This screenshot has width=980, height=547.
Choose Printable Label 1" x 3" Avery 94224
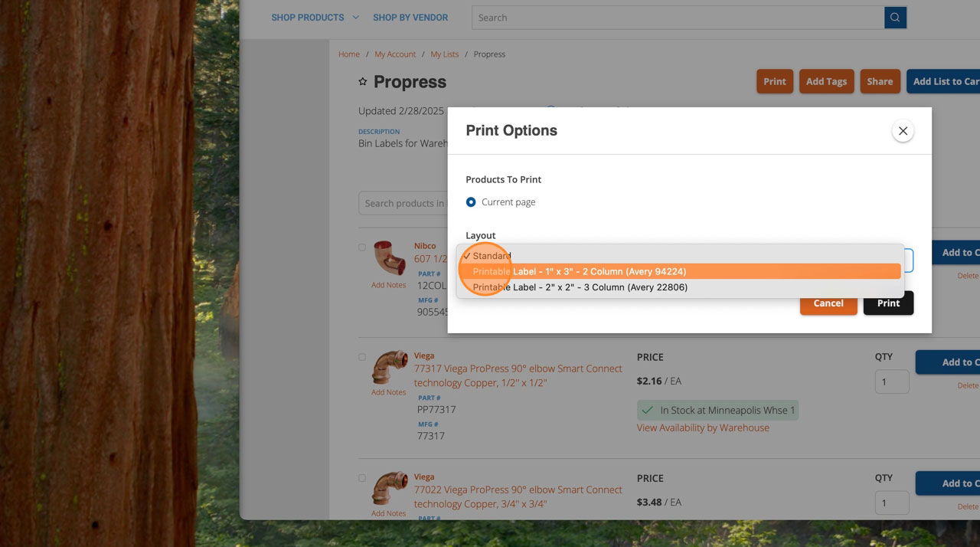point(680,271)
